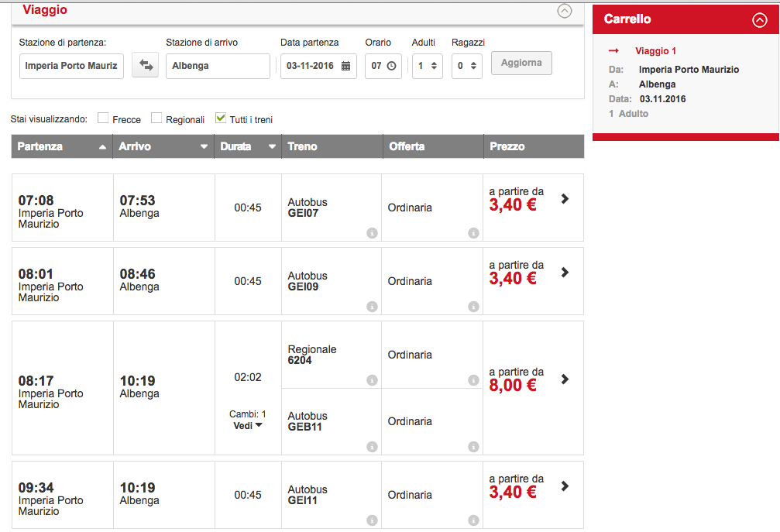Collapse the Carrello panel
The height and width of the screenshot is (532, 780).
click(x=759, y=21)
